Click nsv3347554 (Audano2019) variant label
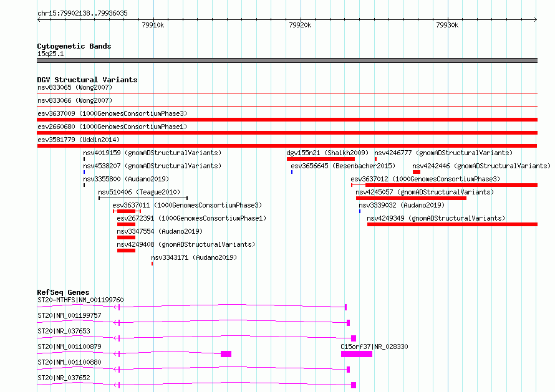Screen dimensions: 555x392 160,231
